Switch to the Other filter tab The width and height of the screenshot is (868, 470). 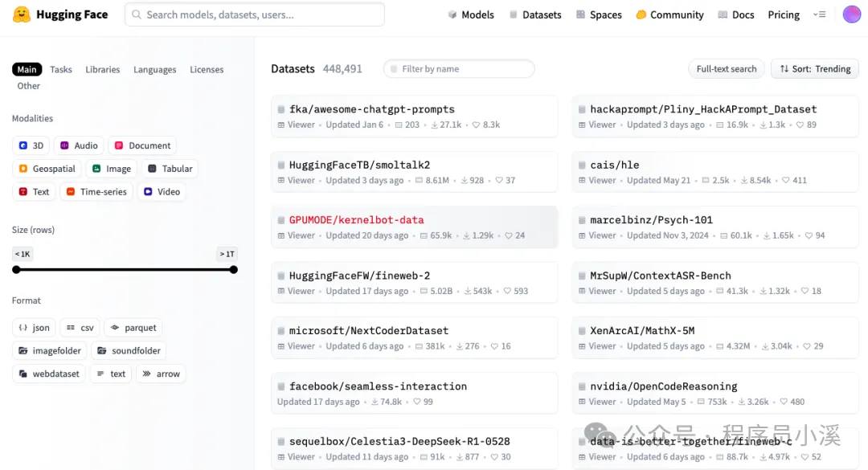pyautogui.click(x=28, y=86)
